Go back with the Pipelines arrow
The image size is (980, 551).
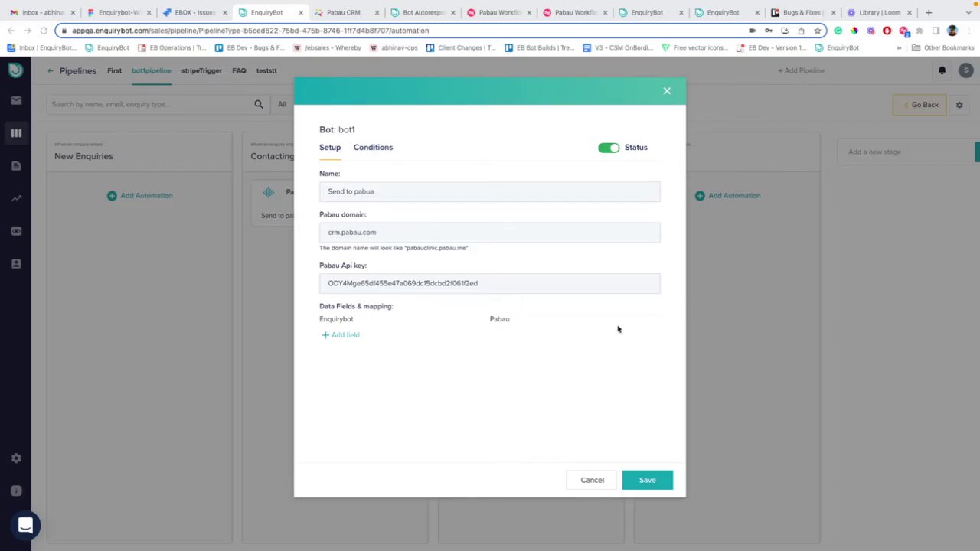point(51,70)
